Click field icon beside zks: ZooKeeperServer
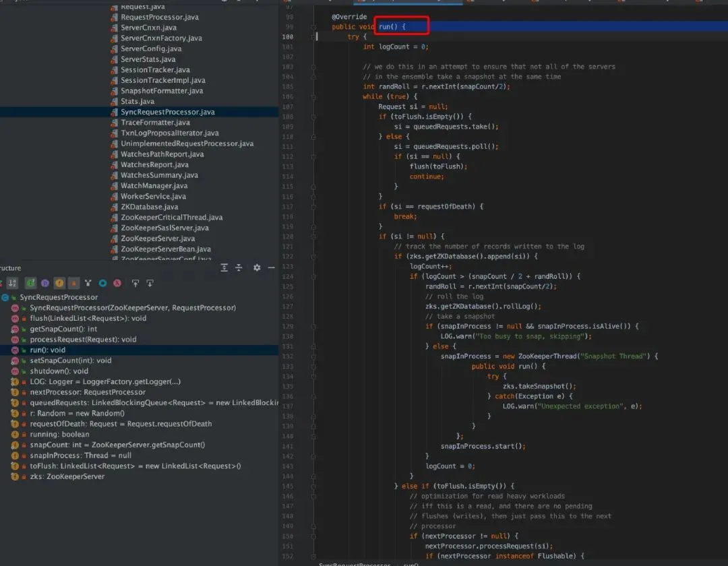728x566 pixels. coord(15,476)
